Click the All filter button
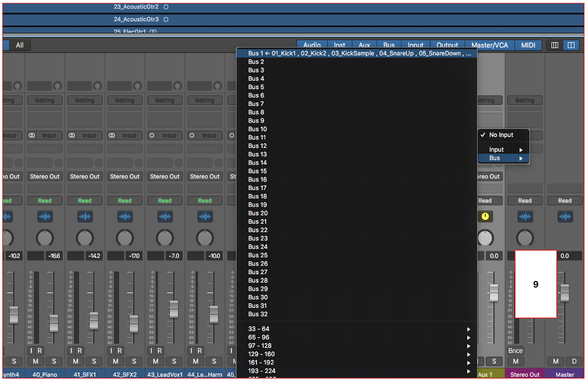The width and height of the screenshot is (588, 382). (20, 45)
